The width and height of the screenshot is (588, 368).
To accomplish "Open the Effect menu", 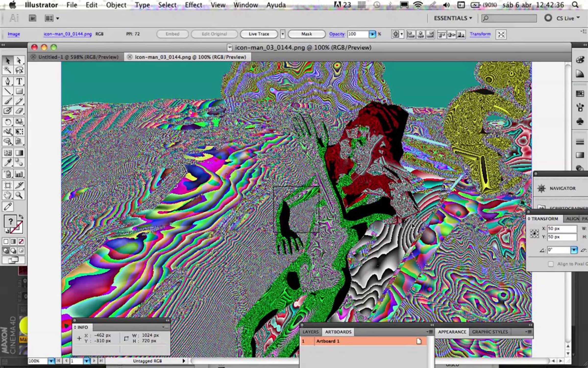I will tap(193, 5).
